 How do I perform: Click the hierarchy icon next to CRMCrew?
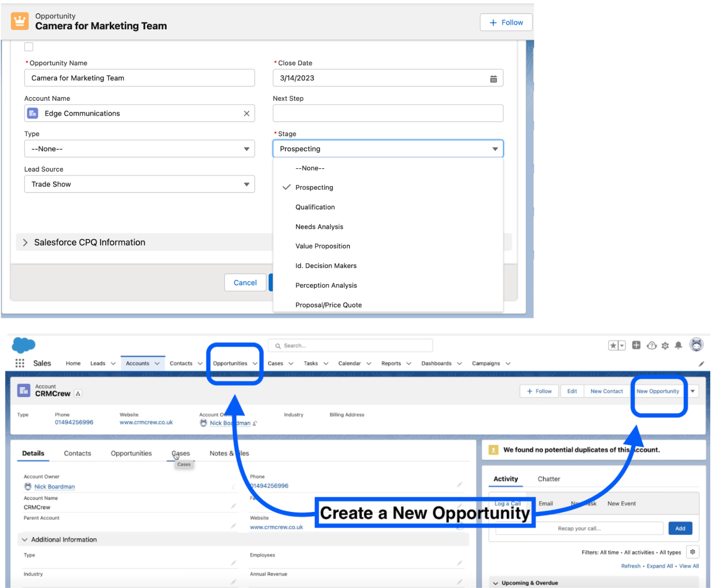coord(78,393)
